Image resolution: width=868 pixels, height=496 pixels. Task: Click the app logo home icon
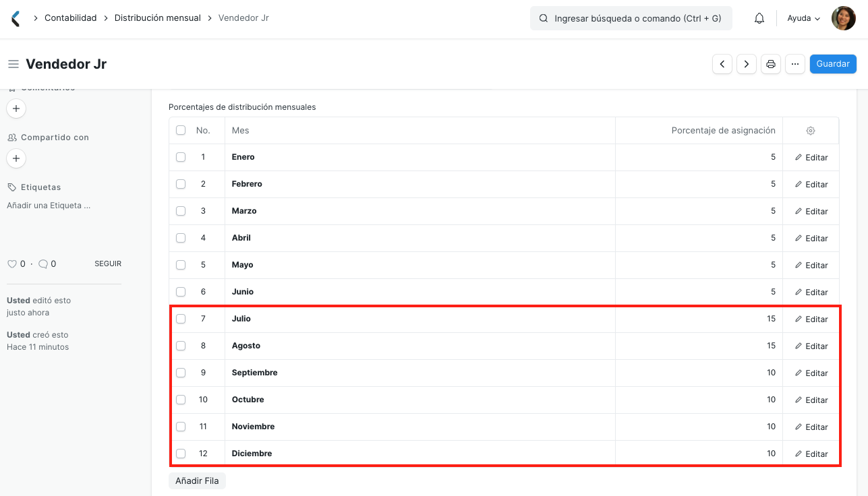pyautogui.click(x=16, y=18)
